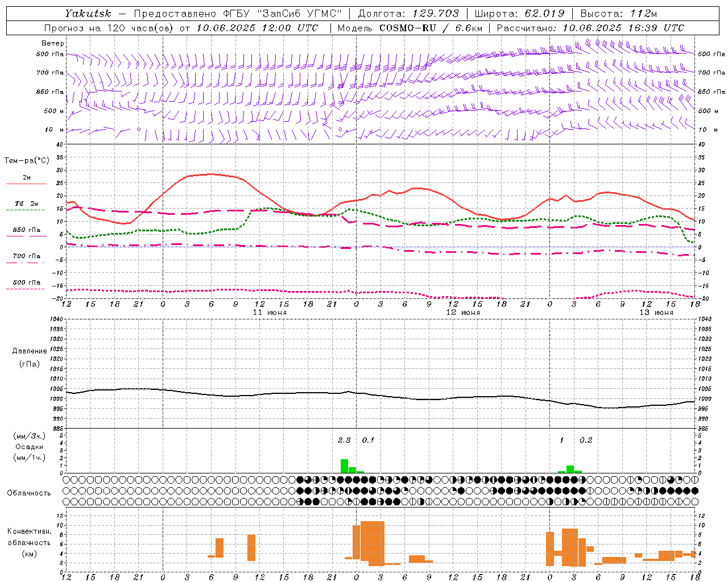The width and height of the screenshot is (728, 582).
Task: Select the '2м' temperature legend entry
Action: point(27,178)
